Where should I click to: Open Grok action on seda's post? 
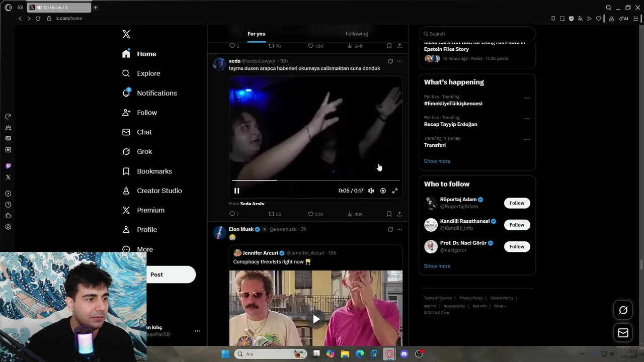(x=390, y=61)
